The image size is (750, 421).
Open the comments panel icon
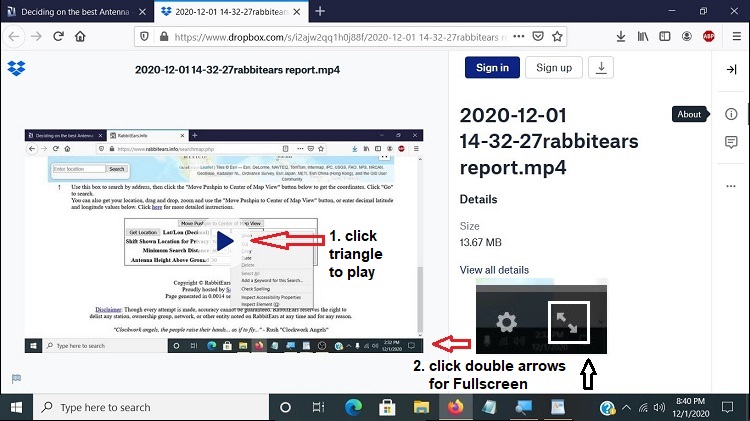[731, 143]
